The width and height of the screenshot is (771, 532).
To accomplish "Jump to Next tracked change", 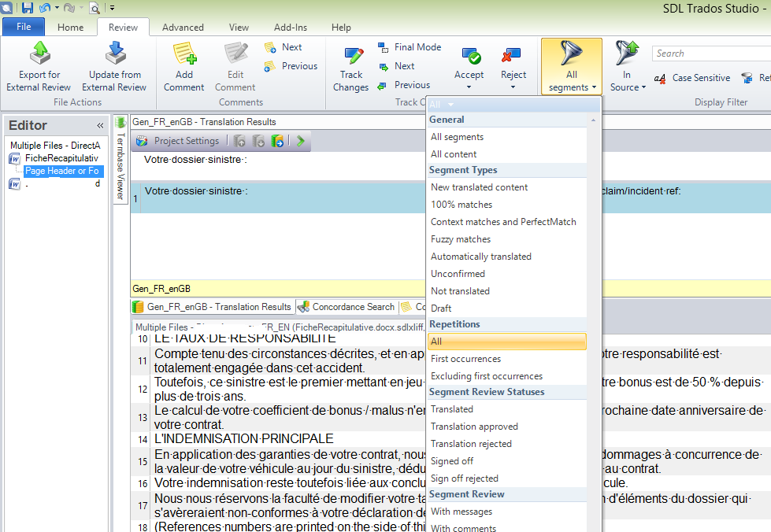I will [396, 66].
